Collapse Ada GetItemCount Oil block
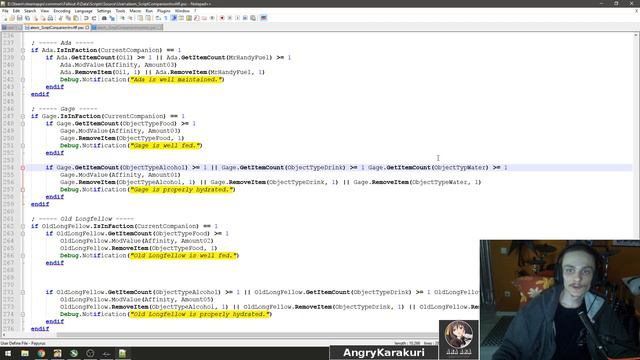The height and width of the screenshot is (360, 640). pyautogui.click(x=23, y=58)
